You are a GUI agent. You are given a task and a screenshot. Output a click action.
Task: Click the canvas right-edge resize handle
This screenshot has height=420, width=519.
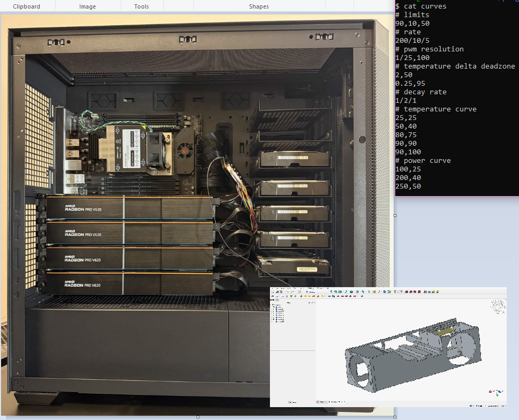[x=395, y=215]
